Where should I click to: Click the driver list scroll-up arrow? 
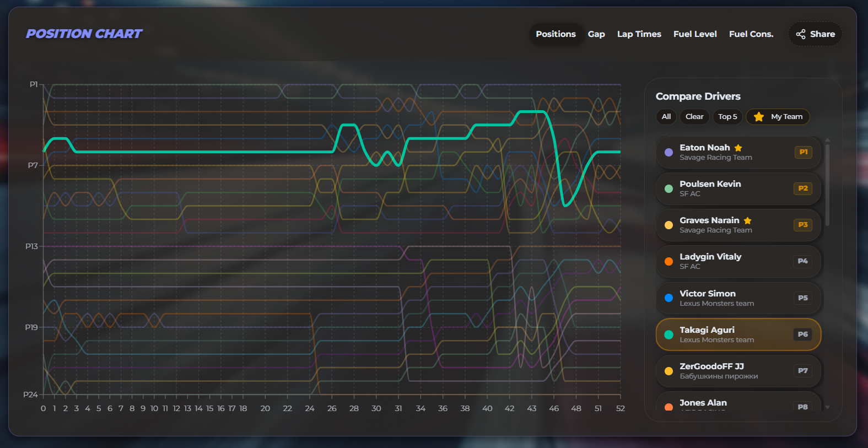827,140
